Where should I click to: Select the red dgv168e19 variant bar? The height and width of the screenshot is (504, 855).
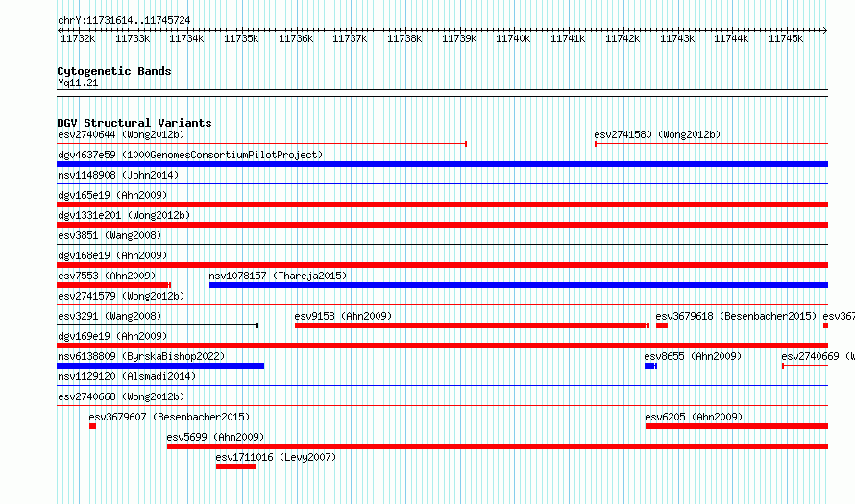click(442, 265)
